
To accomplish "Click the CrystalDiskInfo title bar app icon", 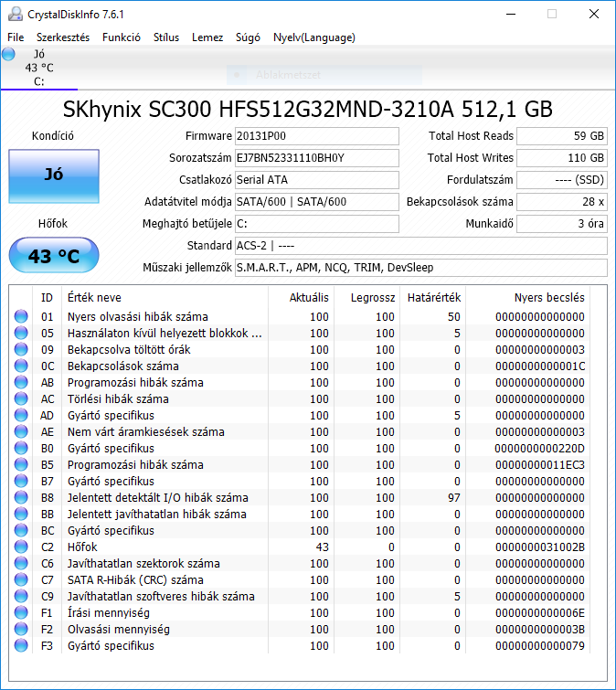I will pyautogui.click(x=16, y=14).
